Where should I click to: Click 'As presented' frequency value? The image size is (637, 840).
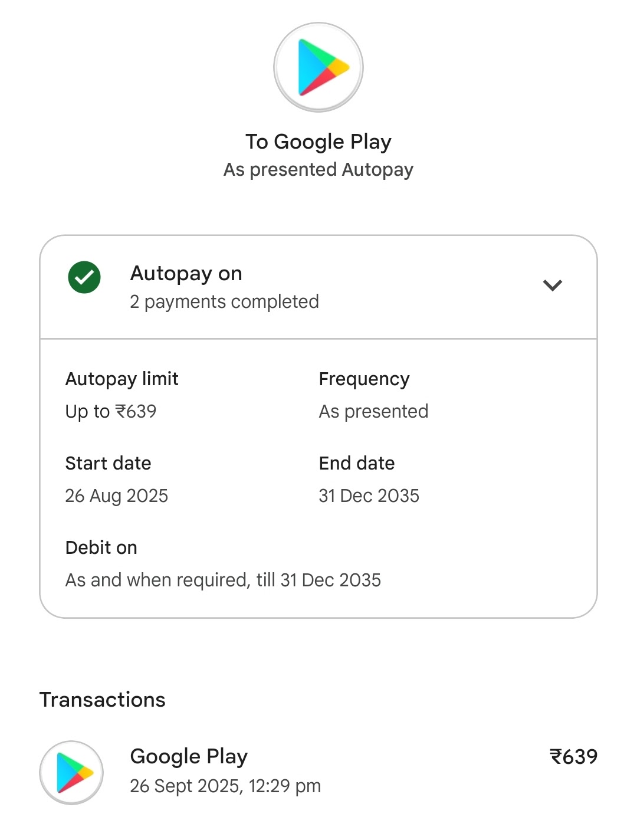373,411
